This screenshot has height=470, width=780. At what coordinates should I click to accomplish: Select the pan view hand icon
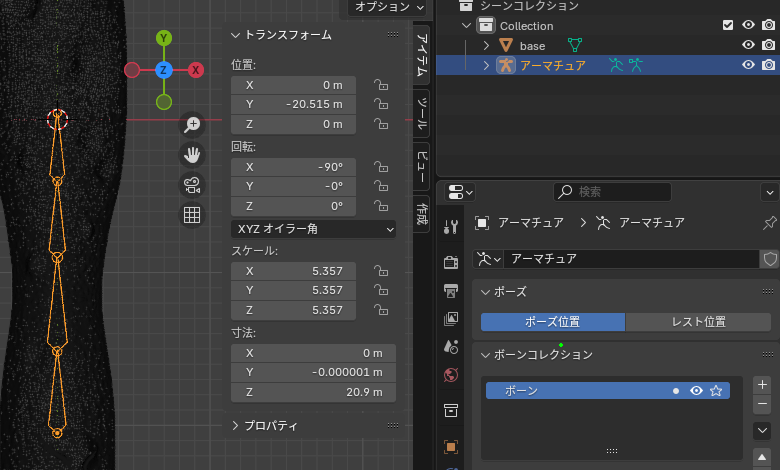click(x=191, y=155)
